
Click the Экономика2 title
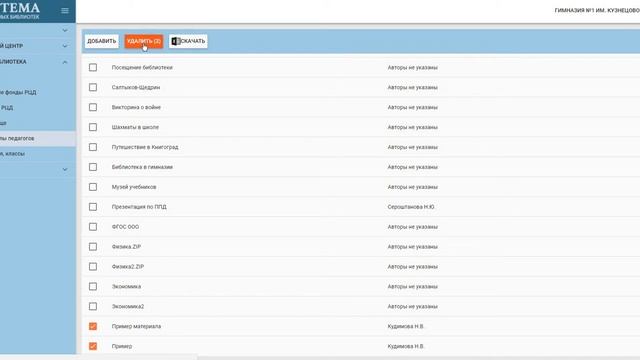(128, 307)
